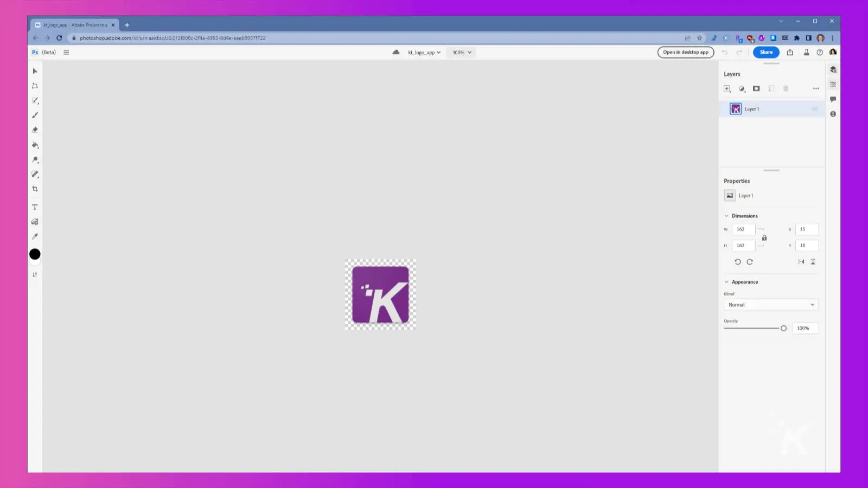This screenshot has width=868, height=488.
Task: Click the Opacity slider handle
Action: [783, 328]
